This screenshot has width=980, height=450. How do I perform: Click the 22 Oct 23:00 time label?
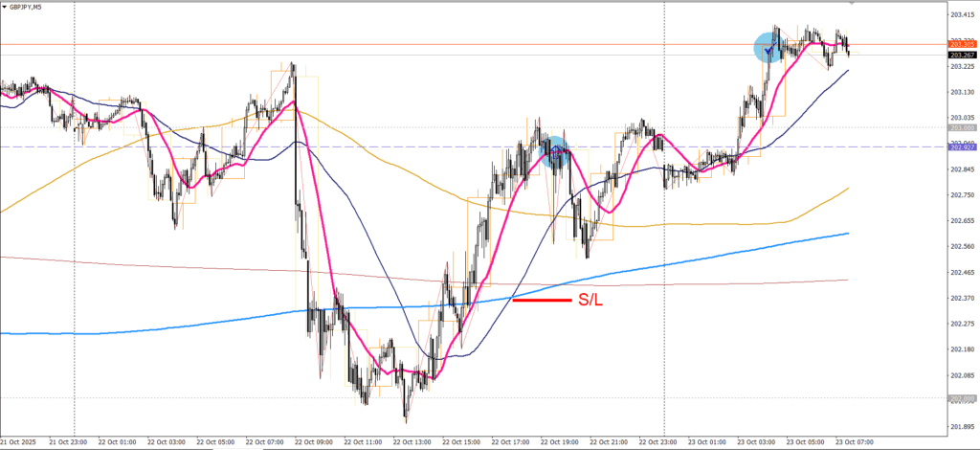pyautogui.click(x=657, y=442)
